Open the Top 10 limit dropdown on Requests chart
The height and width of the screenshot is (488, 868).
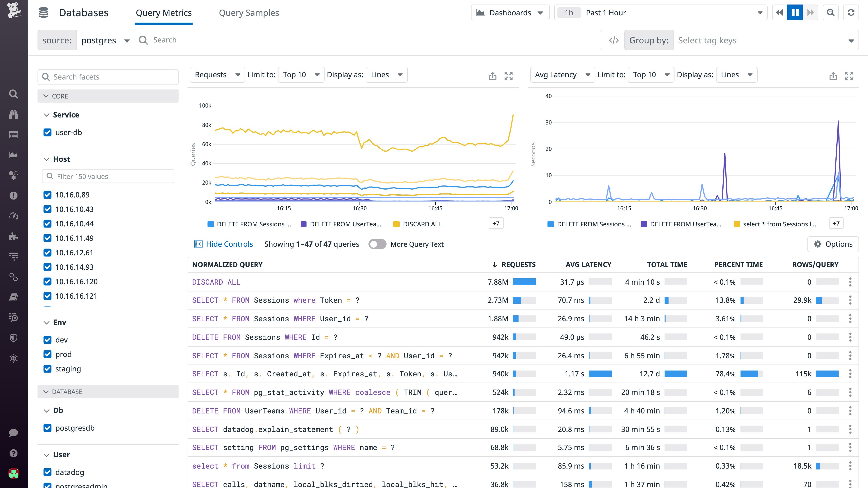[301, 74]
